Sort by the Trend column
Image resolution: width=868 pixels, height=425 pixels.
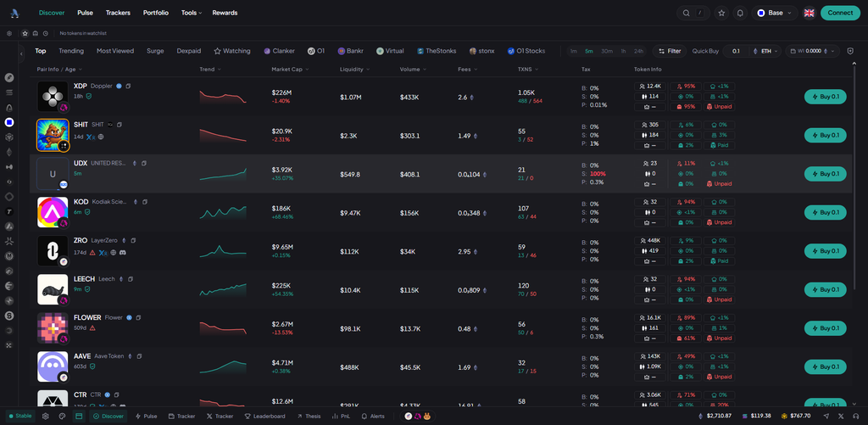(x=210, y=70)
